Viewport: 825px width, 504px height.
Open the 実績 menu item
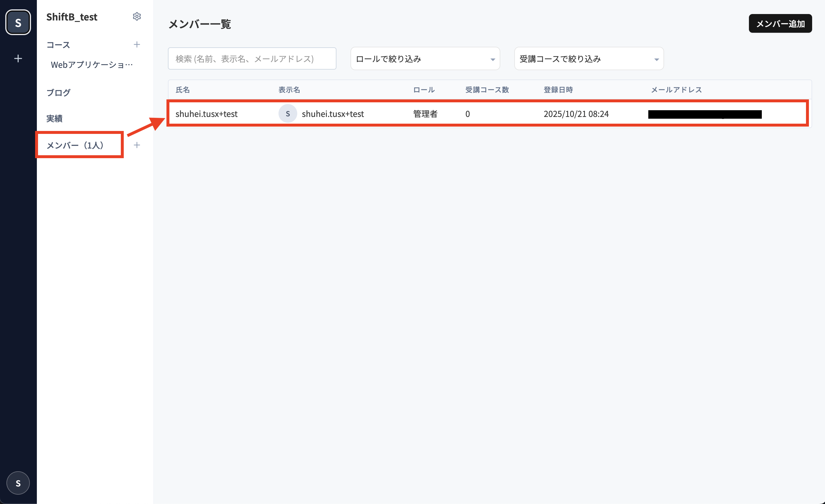coord(55,118)
